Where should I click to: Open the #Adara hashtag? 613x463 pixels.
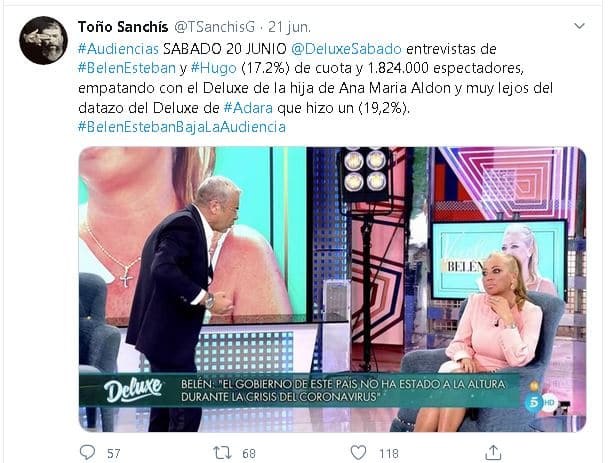tap(248, 108)
